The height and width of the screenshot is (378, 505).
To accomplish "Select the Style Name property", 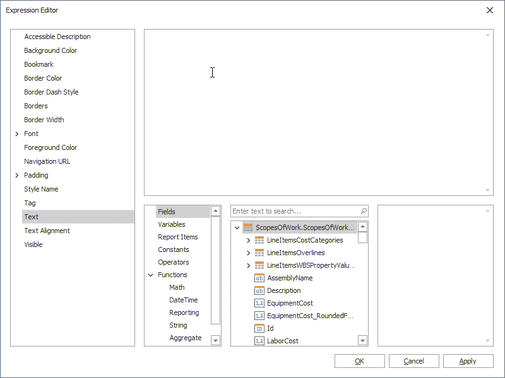I will point(41,189).
